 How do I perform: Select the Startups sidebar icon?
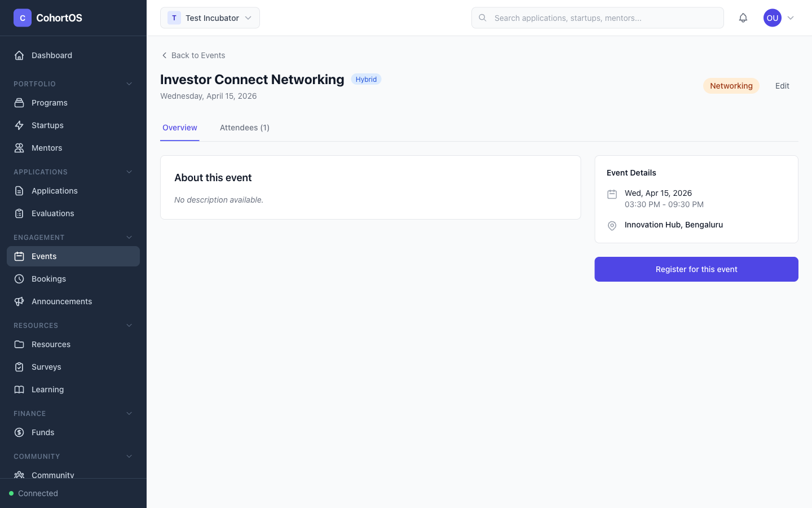(x=19, y=125)
